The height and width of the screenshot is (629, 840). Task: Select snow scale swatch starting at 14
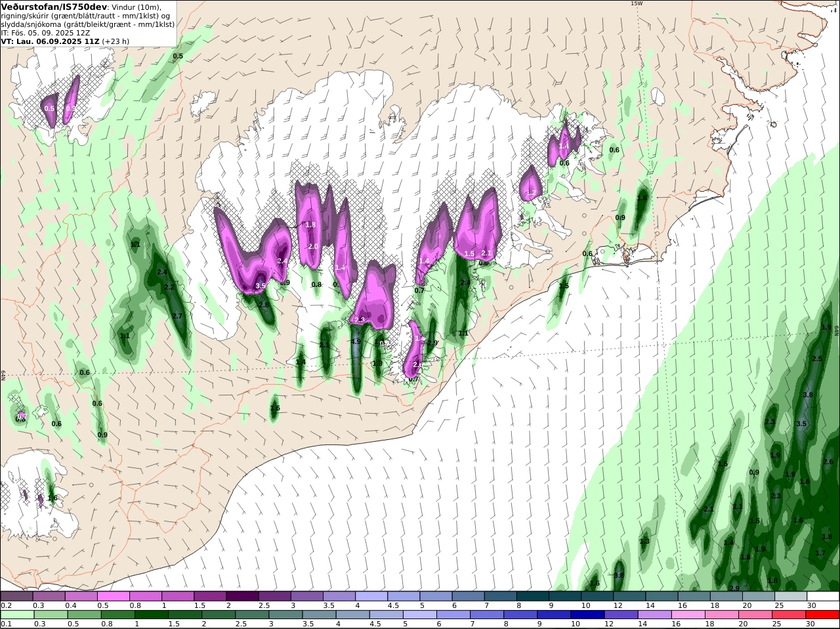click(x=662, y=596)
